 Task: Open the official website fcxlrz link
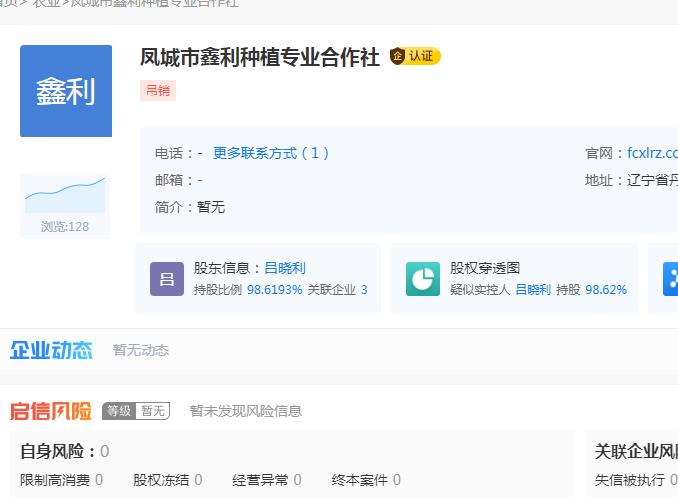click(x=652, y=153)
